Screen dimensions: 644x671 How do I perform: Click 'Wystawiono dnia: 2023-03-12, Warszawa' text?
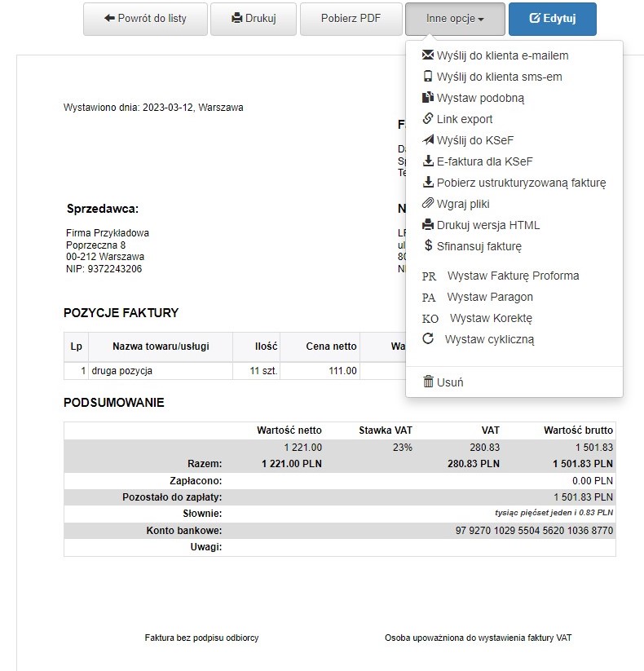(x=153, y=108)
